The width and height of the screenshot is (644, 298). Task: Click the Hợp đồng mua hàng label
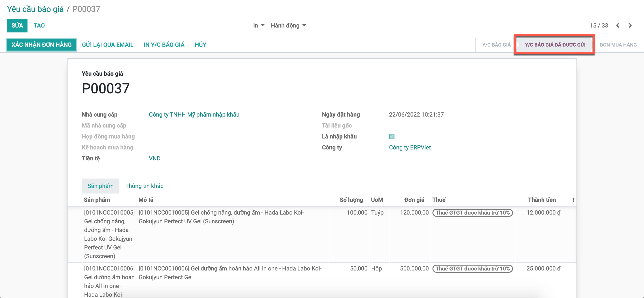108,137
